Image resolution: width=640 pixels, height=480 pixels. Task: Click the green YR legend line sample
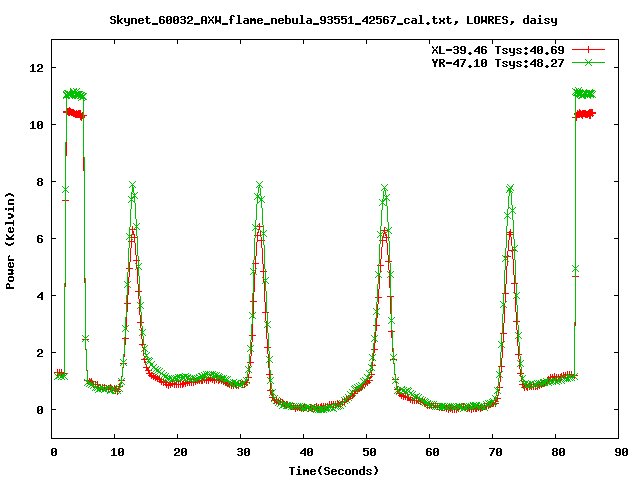588,62
